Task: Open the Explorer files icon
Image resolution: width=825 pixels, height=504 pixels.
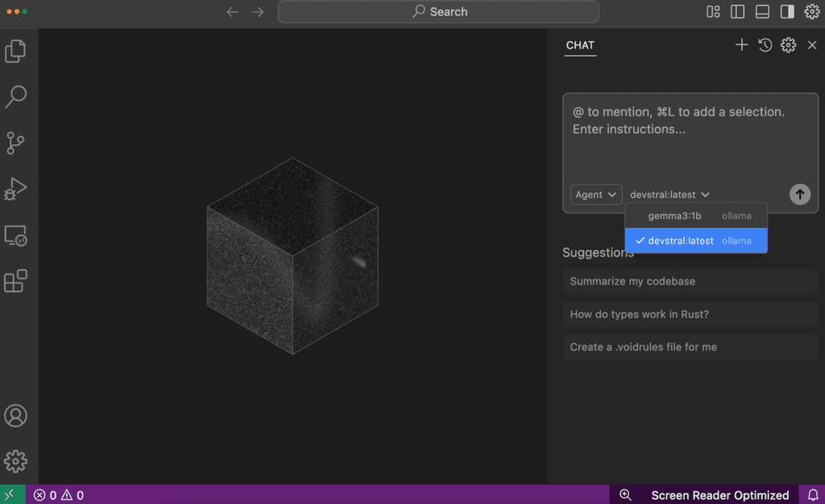Action: (x=15, y=51)
